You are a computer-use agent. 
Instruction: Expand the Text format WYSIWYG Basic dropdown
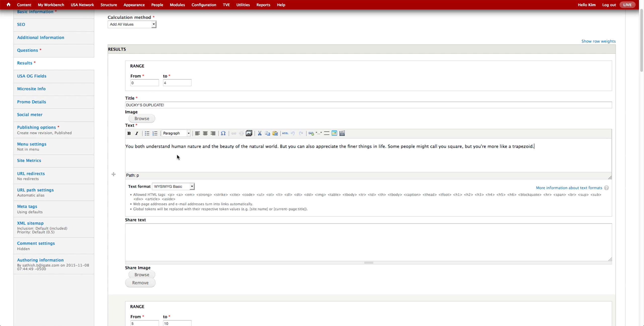point(173,186)
